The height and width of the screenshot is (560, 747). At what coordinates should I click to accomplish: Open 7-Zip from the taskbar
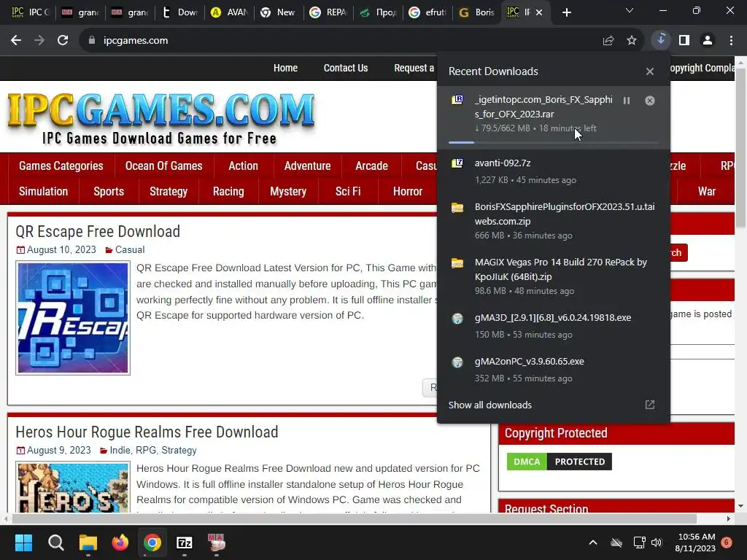(x=185, y=542)
